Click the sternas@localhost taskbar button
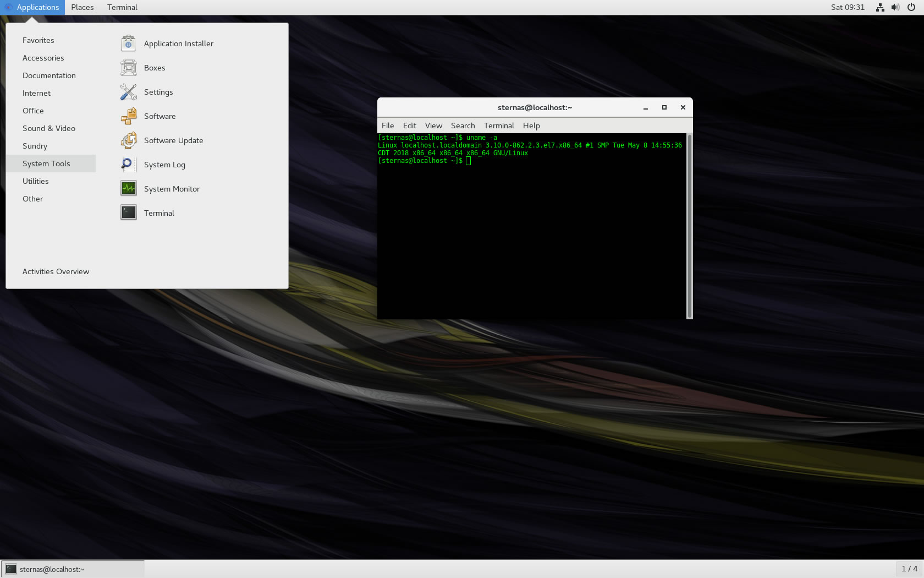Viewport: 924px width, 578px height. tap(73, 569)
